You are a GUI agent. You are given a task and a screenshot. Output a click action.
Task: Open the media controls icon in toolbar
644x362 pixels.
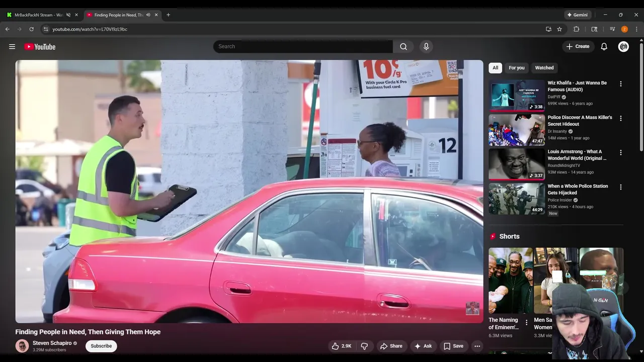tap(612, 29)
